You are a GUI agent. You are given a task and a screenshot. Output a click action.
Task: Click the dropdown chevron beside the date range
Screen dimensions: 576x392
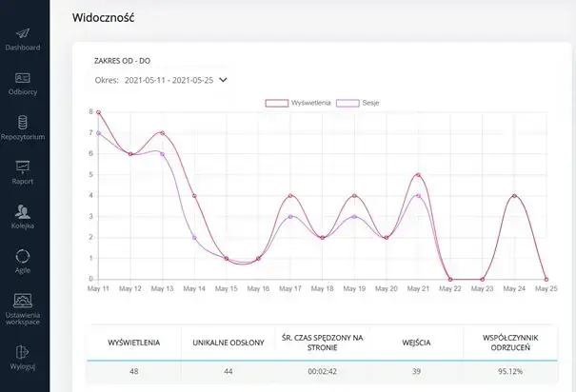[x=224, y=81]
